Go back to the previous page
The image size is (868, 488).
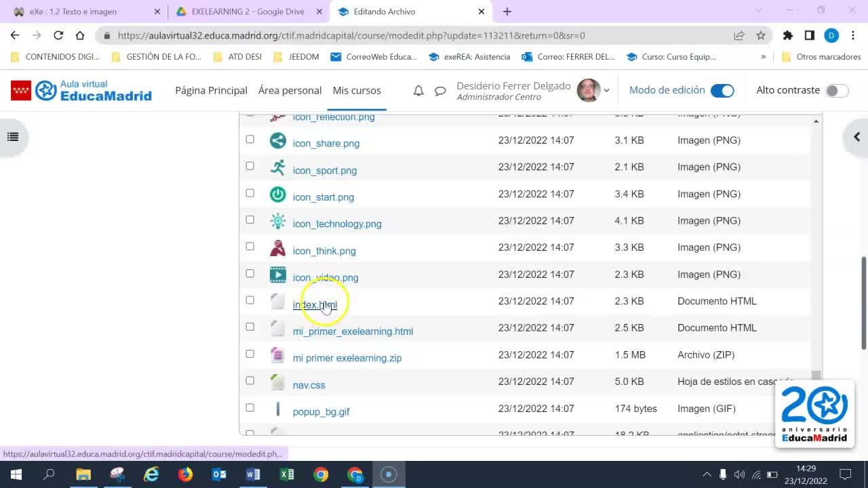[15, 35]
